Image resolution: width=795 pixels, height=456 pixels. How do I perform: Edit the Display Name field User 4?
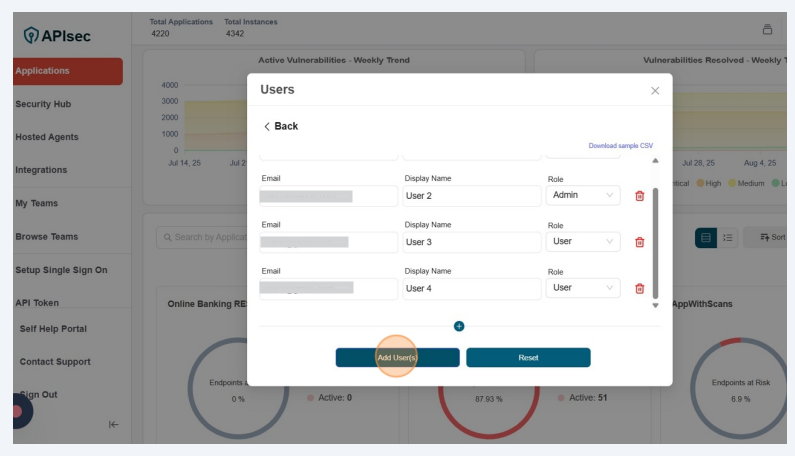point(472,289)
